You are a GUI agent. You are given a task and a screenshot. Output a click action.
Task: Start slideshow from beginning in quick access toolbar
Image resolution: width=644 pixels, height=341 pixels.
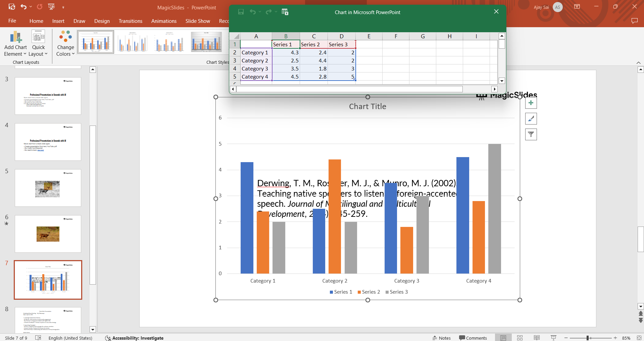51,7
